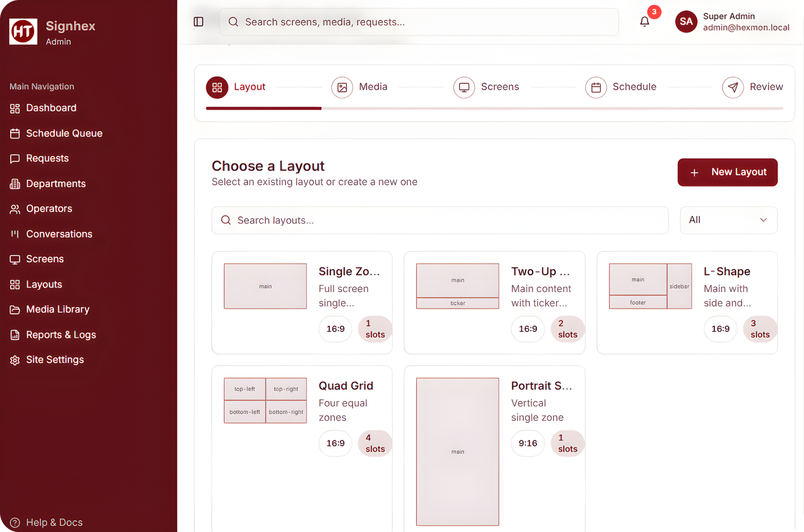Screen dimensions: 804x532
Task: Pick the Portrait single zone layout thumbnail
Action: click(x=457, y=451)
